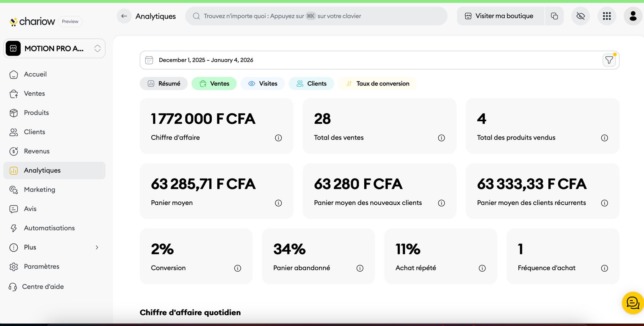Open the user profile avatar
This screenshot has width=644, height=326.
click(x=633, y=16)
